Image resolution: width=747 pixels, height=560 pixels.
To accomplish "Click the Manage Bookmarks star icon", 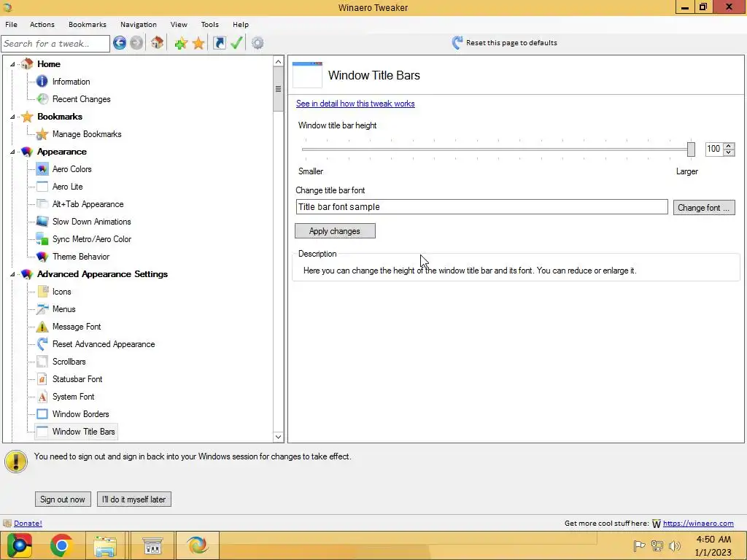I will tap(42, 134).
